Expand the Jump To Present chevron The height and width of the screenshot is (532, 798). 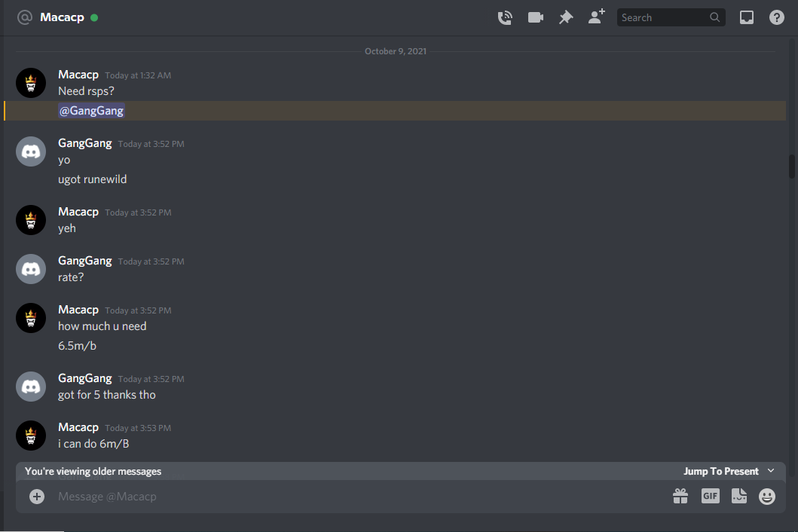click(x=771, y=471)
